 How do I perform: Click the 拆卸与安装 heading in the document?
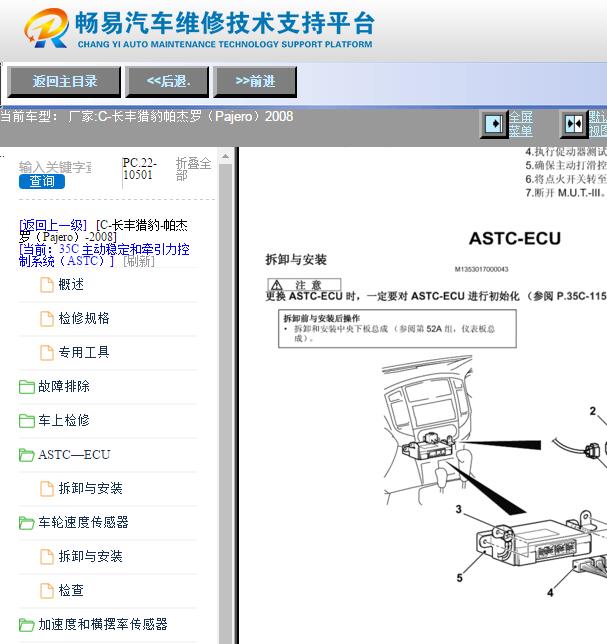point(296,260)
